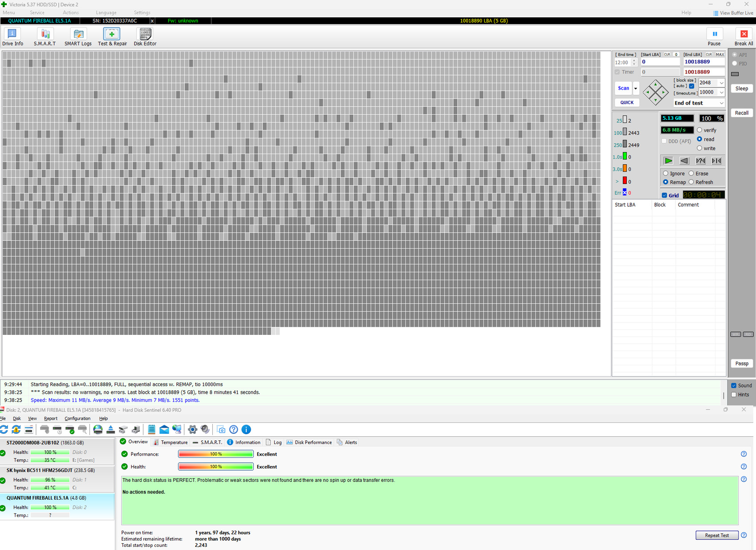Click the reverse scan arrow button
This screenshot has width=756, height=550.
click(x=684, y=161)
